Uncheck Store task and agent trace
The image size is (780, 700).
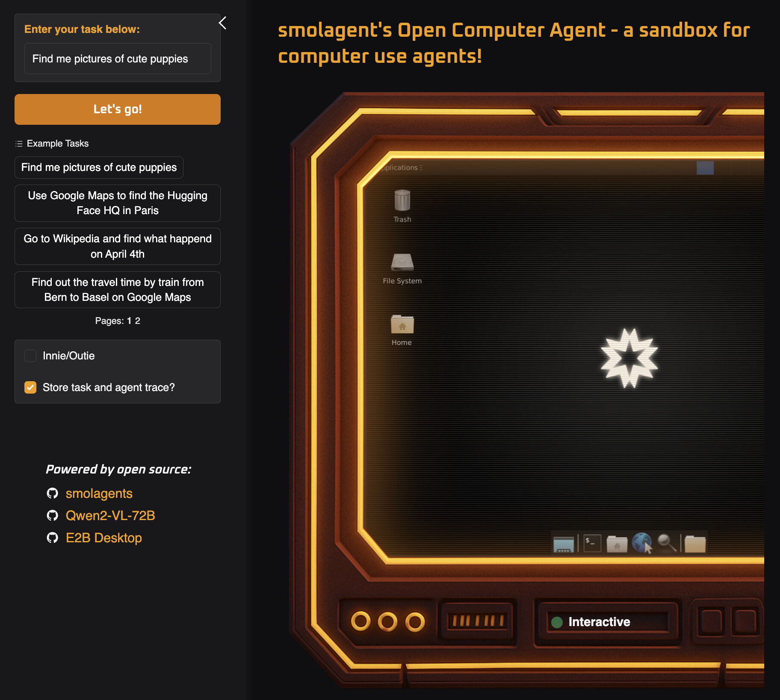30,387
